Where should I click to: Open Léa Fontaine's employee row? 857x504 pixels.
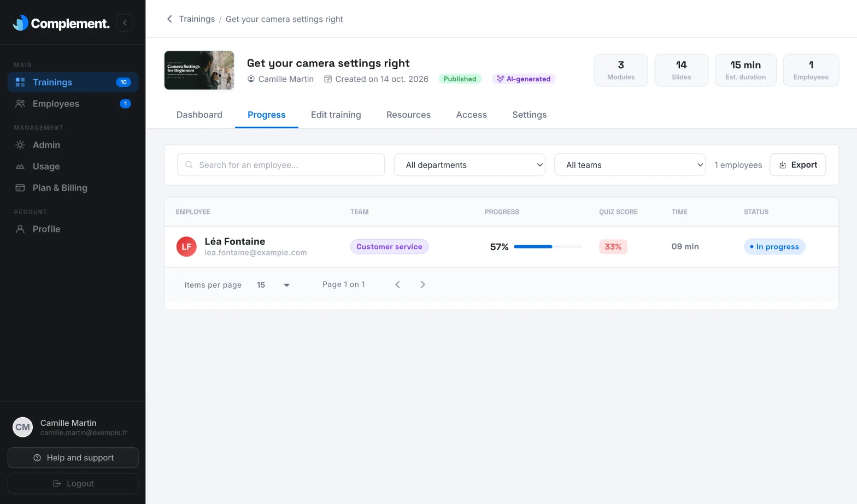[x=502, y=247]
